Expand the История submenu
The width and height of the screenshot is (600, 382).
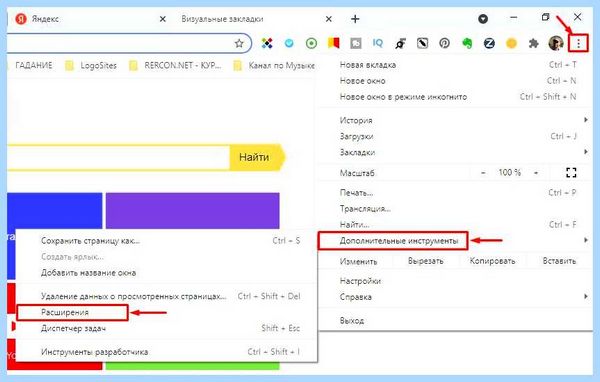pyautogui.click(x=455, y=120)
